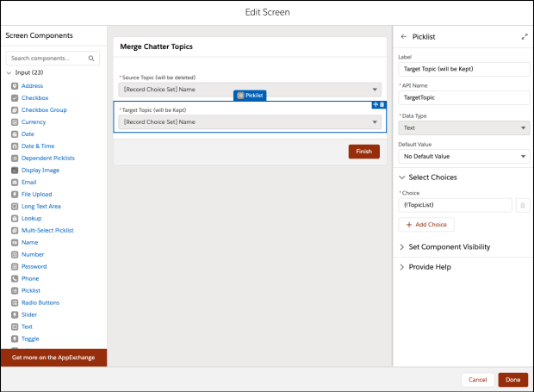Viewport: 534px width, 392px height.
Task: Click the Date & Time component link
Action: tap(38, 146)
